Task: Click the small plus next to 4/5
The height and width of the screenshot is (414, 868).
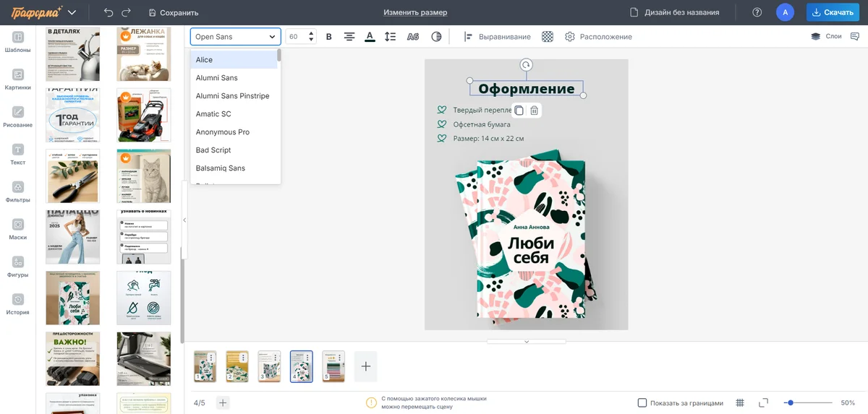Action: [223, 402]
